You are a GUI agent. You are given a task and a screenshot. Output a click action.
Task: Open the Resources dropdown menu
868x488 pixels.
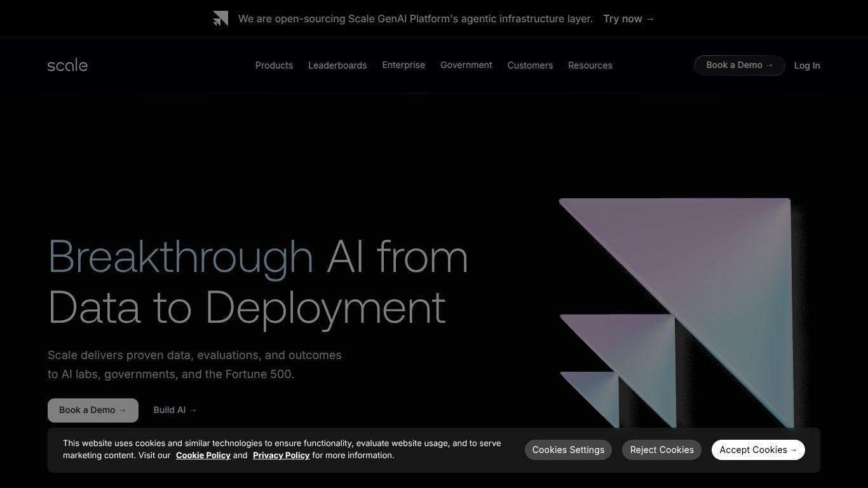coord(590,65)
